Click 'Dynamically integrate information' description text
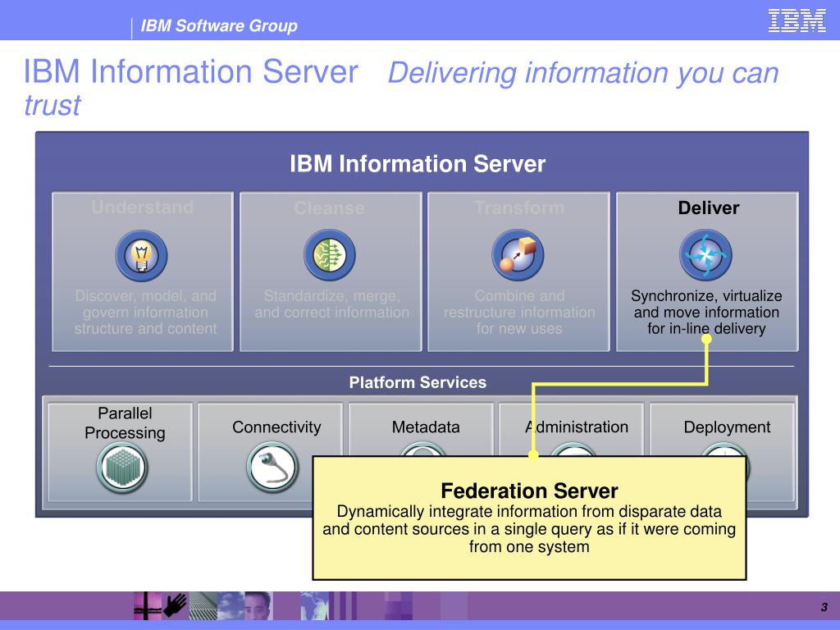This screenshot has width=840, height=630. coord(529,529)
